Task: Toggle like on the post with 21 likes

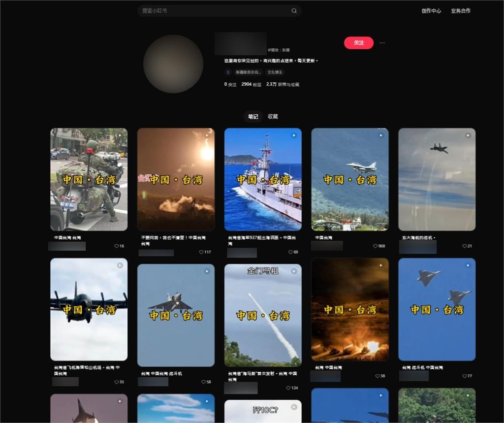Action: pos(464,246)
